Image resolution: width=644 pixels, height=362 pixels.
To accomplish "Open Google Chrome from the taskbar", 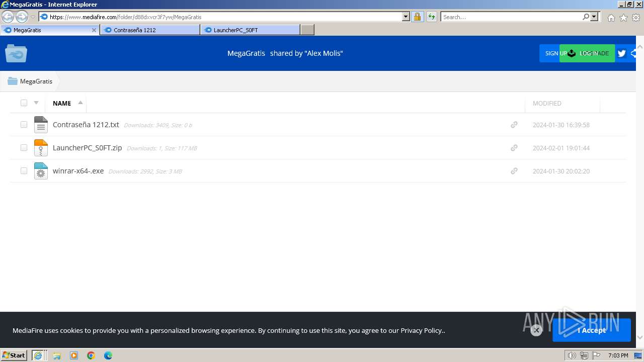I will [x=91, y=355].
